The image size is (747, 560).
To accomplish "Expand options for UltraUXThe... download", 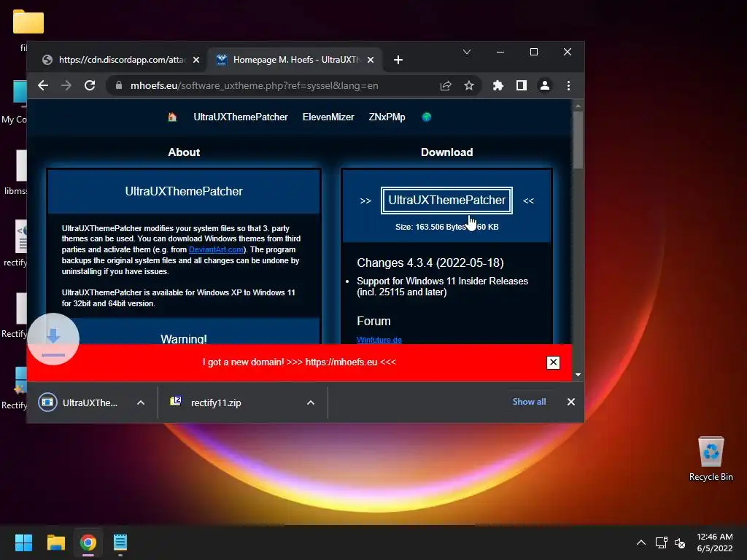I will pos(141,402).
